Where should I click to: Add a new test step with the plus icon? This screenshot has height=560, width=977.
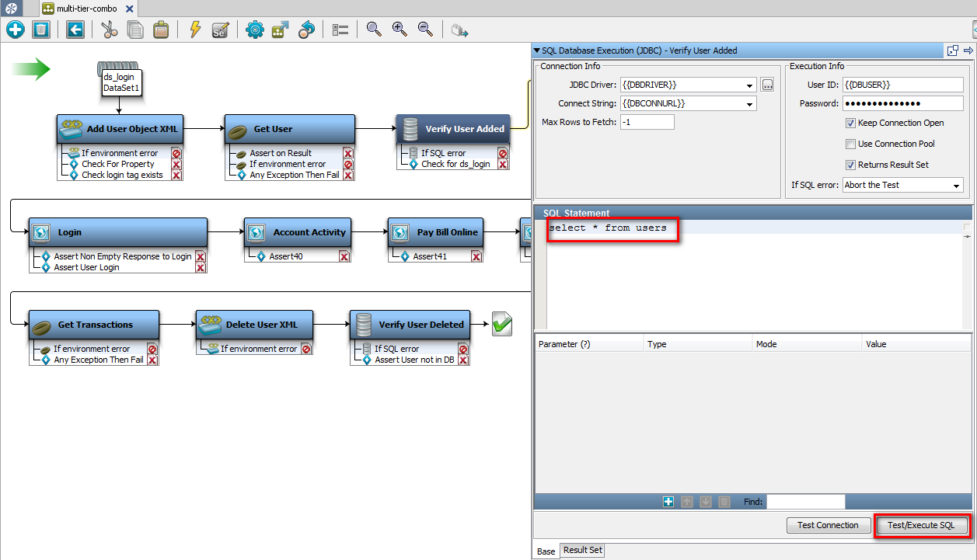click(x=15, y=30)
